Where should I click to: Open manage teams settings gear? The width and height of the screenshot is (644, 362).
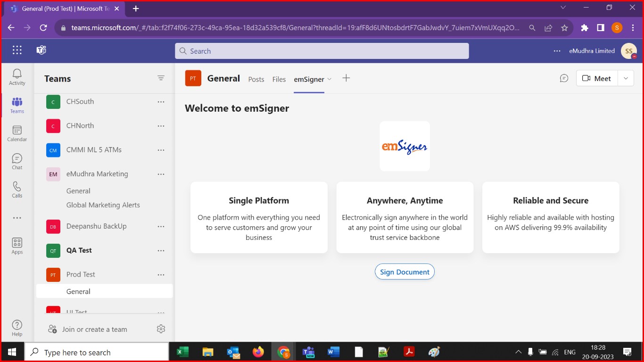161,329
